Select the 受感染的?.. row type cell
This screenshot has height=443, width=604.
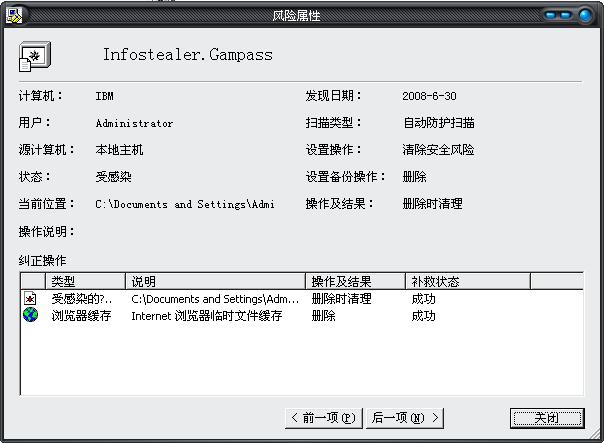(x=82, y=299)
